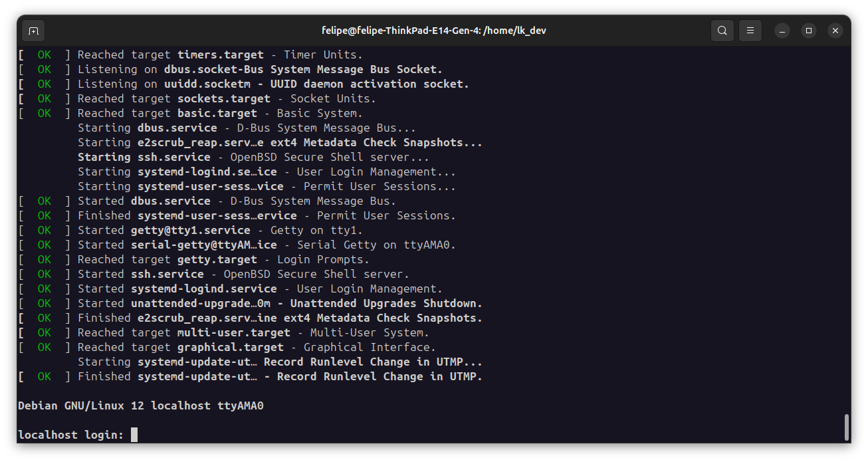Click the green OK beside dbus.service started
Image resolution: width=868 pixels, height=462 pixels.
pos(43,201)
